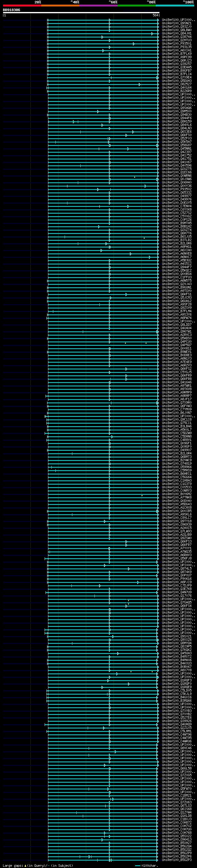Click the UniRef100_O74819 label
The height and width of the screenshot is (868, 197).
(x=177, y=464)
